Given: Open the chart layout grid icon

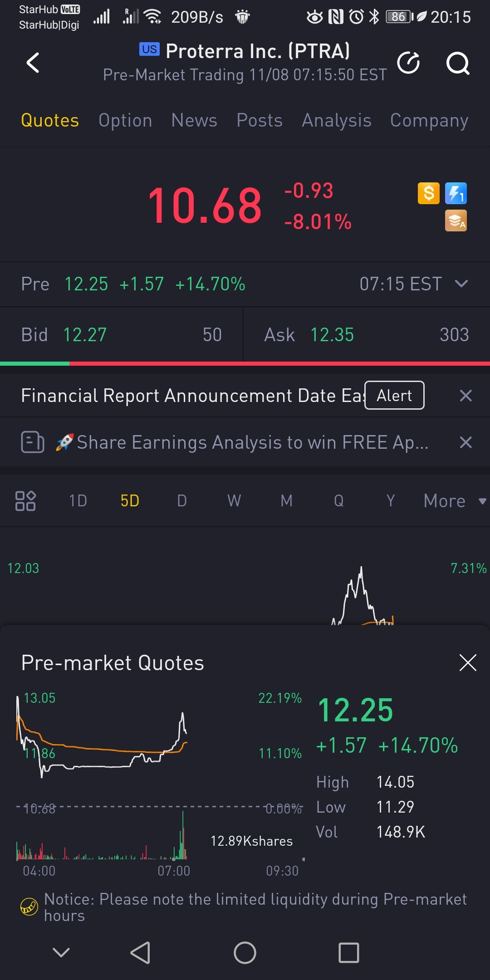Looking at the screenshot, I should pos(25,501).
